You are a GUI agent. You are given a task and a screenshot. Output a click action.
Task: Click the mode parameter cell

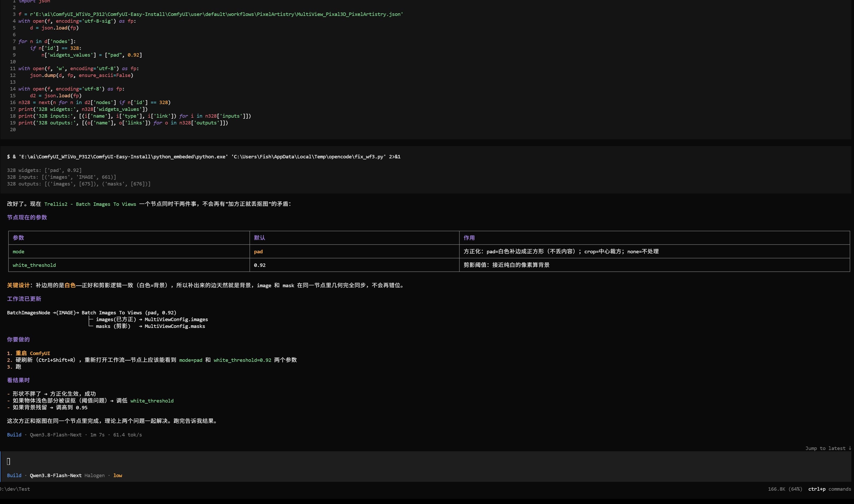[x=129, y=251]
